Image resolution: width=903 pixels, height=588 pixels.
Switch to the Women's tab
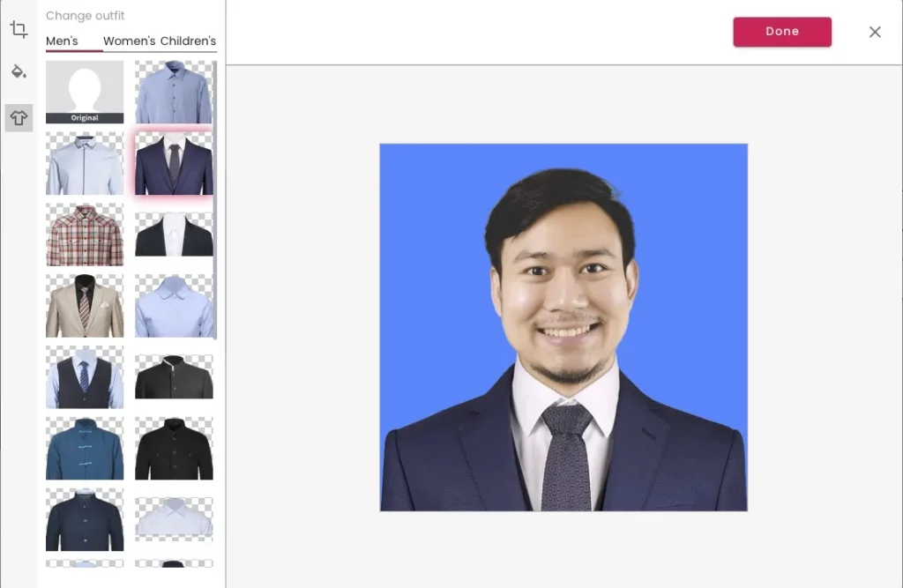tap(129, 41)
